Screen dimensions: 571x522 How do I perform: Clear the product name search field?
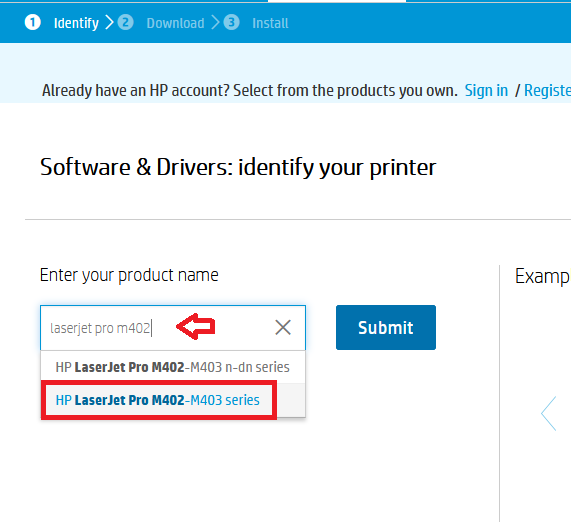283,327
